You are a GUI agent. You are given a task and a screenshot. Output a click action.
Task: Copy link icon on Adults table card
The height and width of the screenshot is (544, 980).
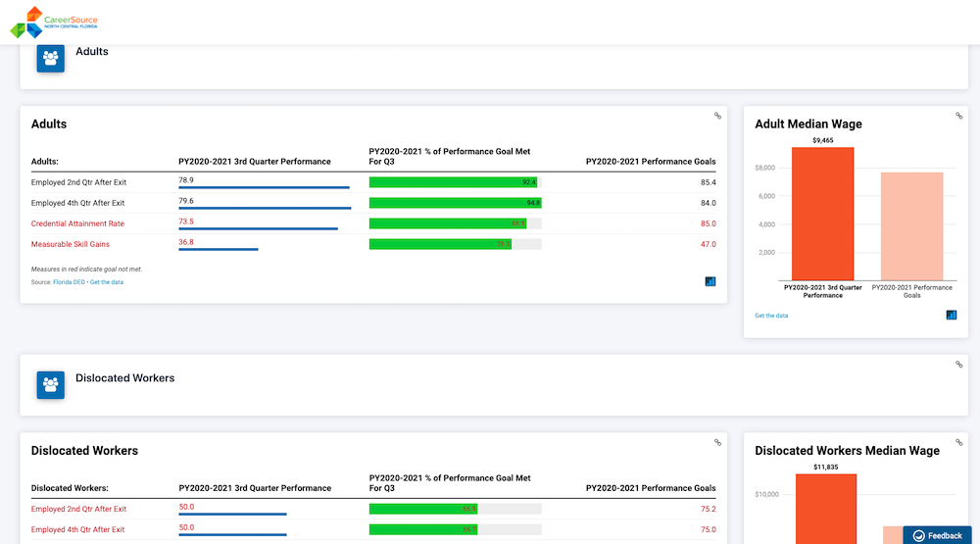point(717,116)
